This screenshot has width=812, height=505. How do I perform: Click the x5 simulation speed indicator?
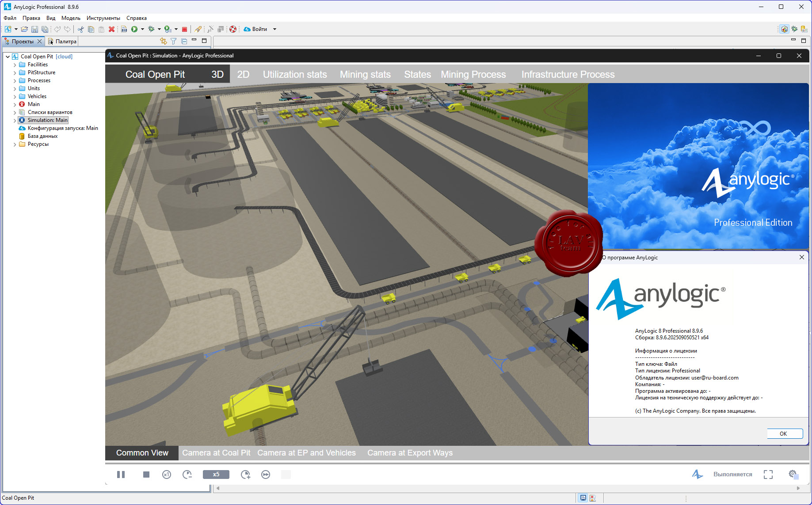[216, 475]
